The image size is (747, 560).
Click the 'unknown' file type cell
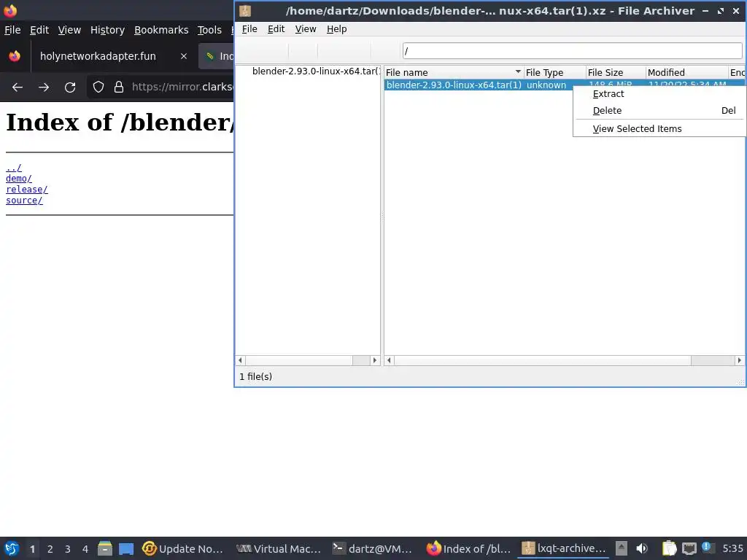[x=546, y=85]
